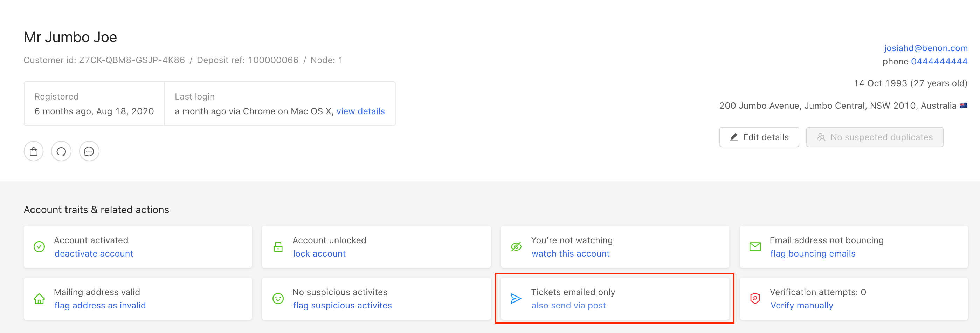980x333 pixels.
Task: Click the green smiley face icon
Action: (x=278, y=299)
